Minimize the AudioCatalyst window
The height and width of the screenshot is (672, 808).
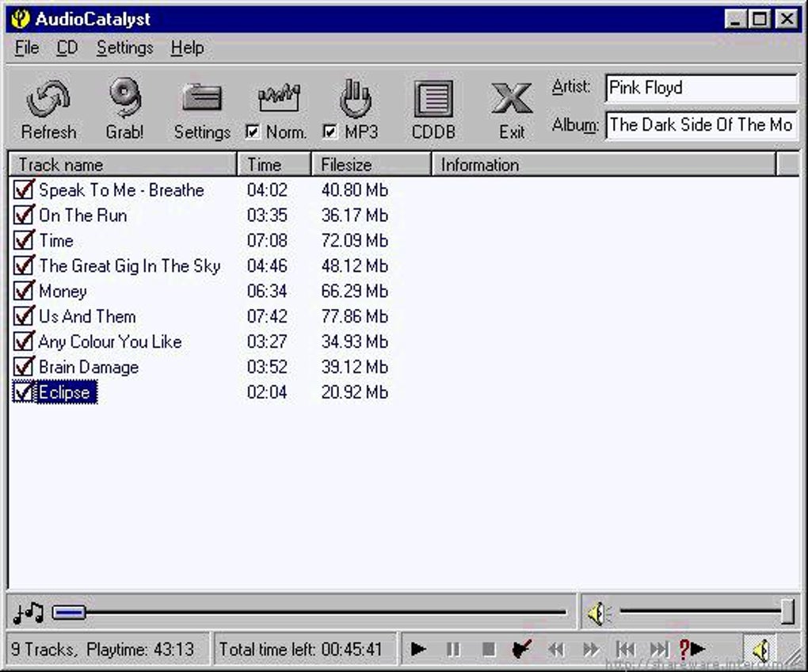(736, 20)
